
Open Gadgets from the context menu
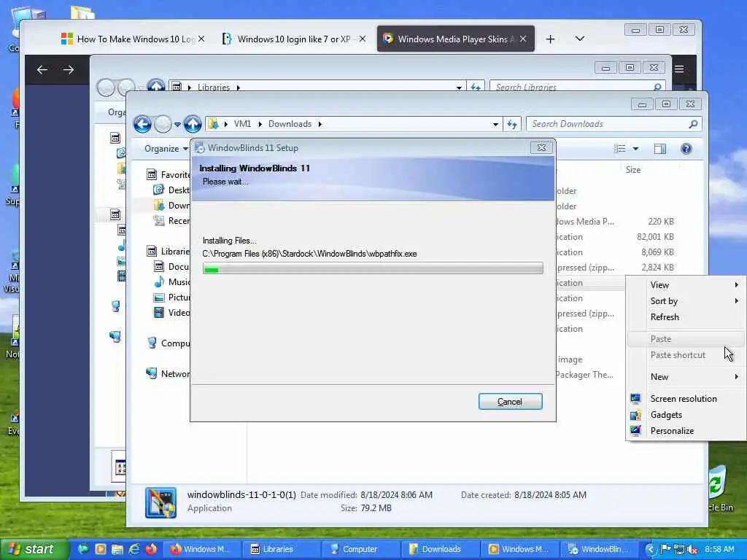(686, 415)
